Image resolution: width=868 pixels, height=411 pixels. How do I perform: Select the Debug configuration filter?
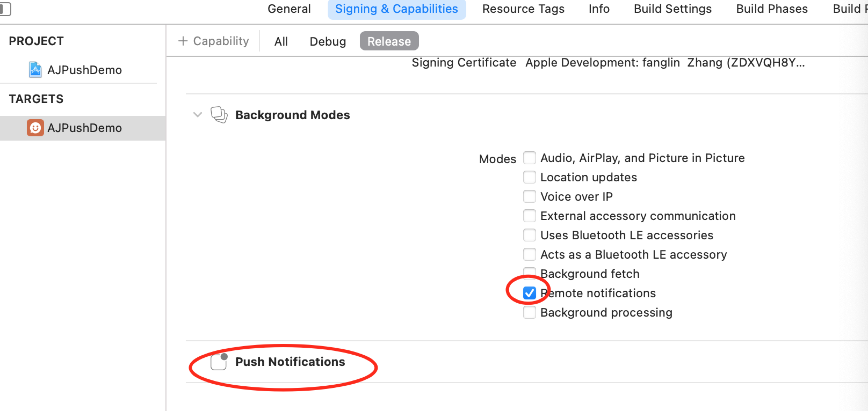pos(328,41)
